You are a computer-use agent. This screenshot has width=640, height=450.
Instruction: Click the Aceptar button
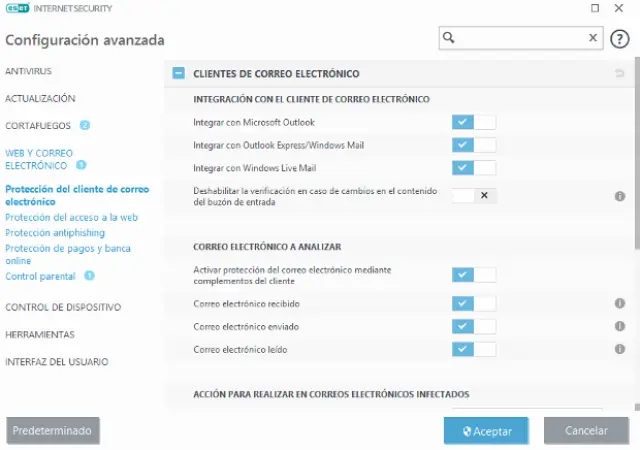pos(486,431)
